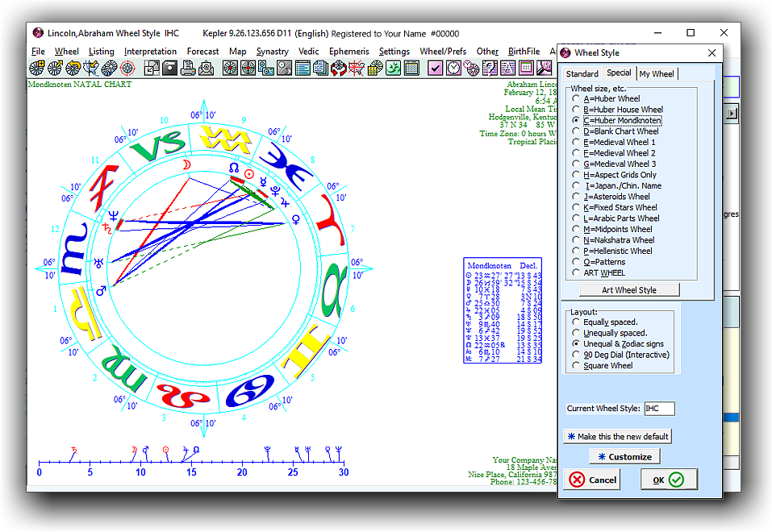Click the black floppy disk toolbar icon

pyautogui.click(x=170, y=69)
